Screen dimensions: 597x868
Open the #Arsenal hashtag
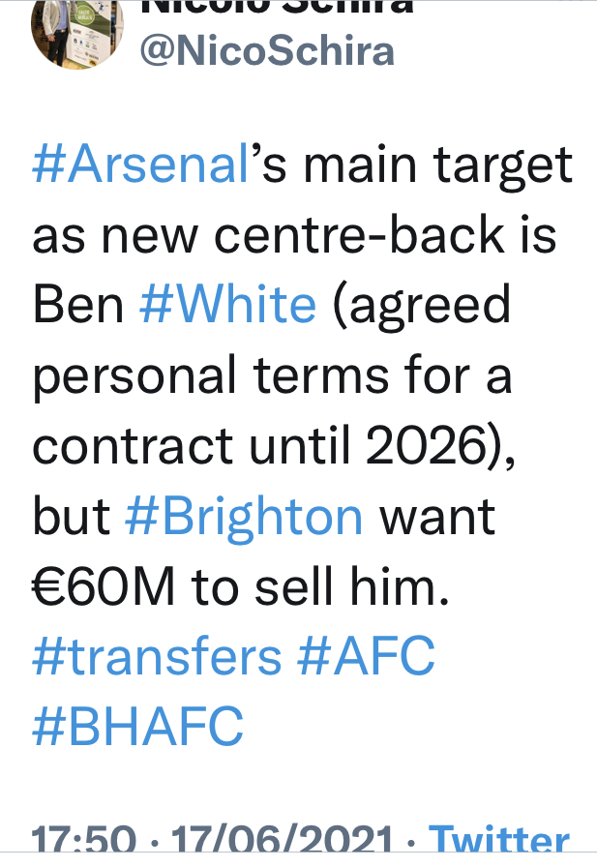pyautogui.click(x=140, y=164)
